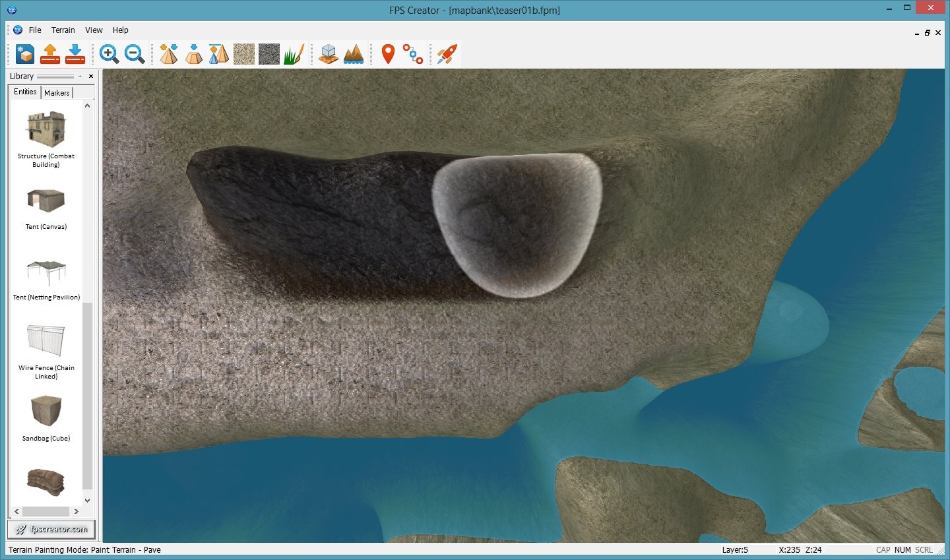950x560 pixels.
Task: Open the waypoint path tool
Action: click(x=413, y=54)
